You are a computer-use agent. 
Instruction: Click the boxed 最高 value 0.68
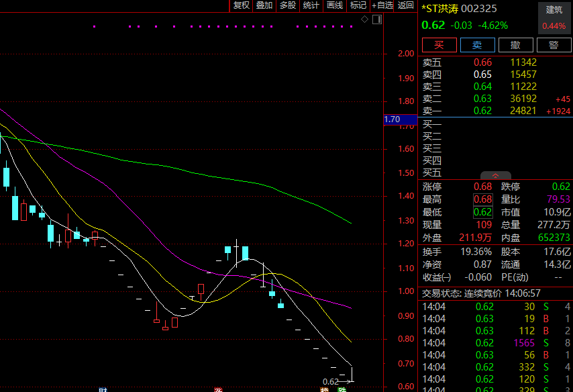tap(483, 199)
